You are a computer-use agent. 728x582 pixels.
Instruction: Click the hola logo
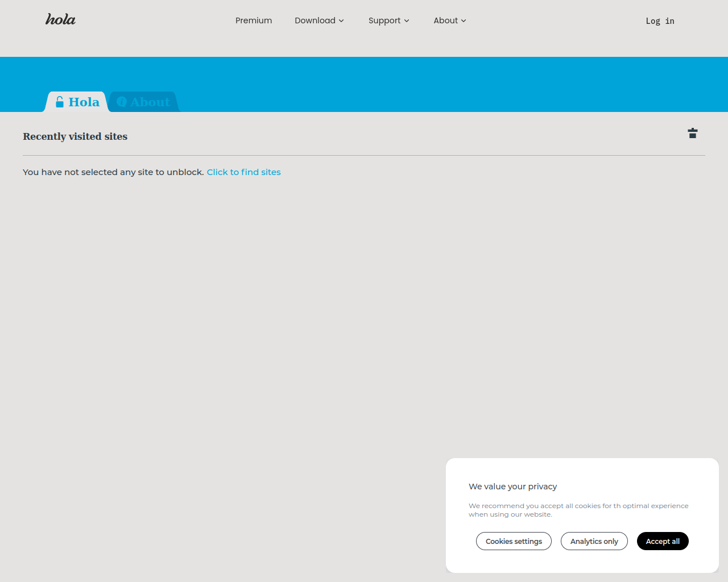pos(60,20)
